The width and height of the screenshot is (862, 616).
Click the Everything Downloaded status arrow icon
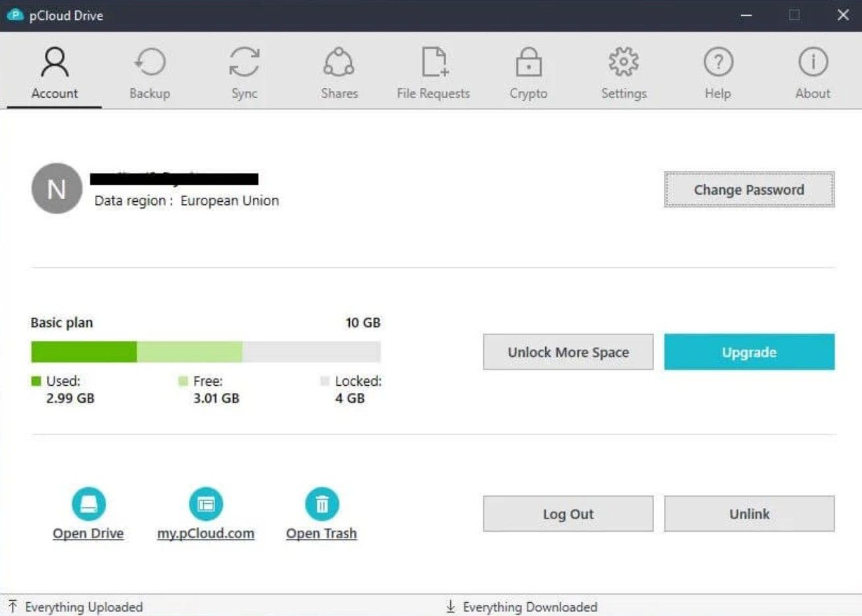tap(451, 606)
